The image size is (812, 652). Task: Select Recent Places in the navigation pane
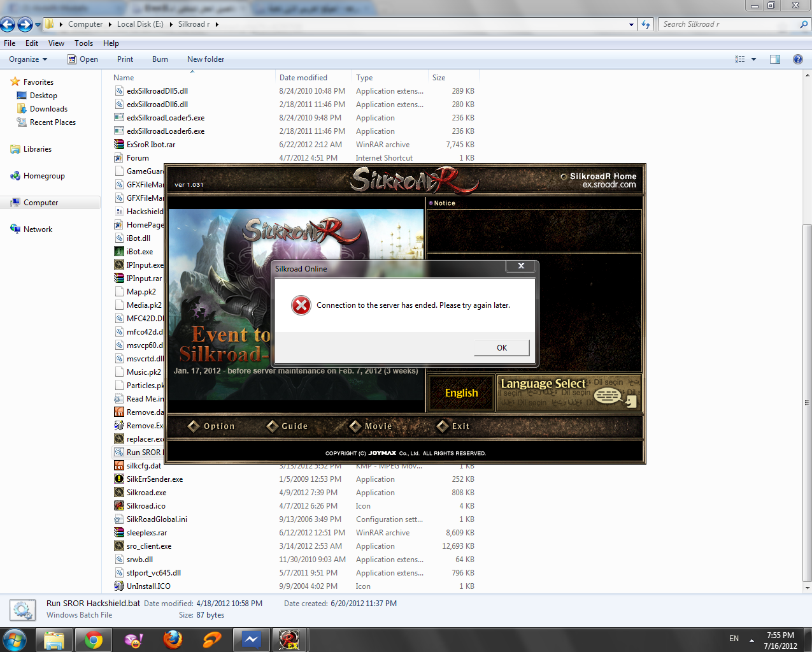[53, 122]
